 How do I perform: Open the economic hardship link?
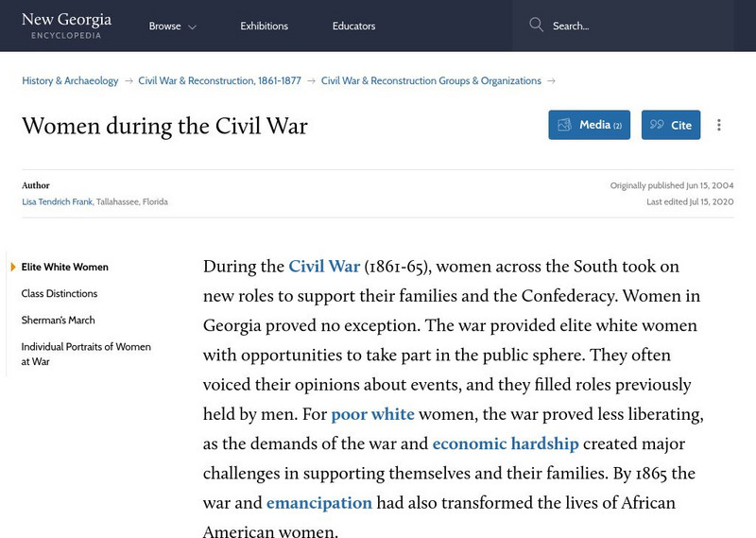[x=506, y=443]
